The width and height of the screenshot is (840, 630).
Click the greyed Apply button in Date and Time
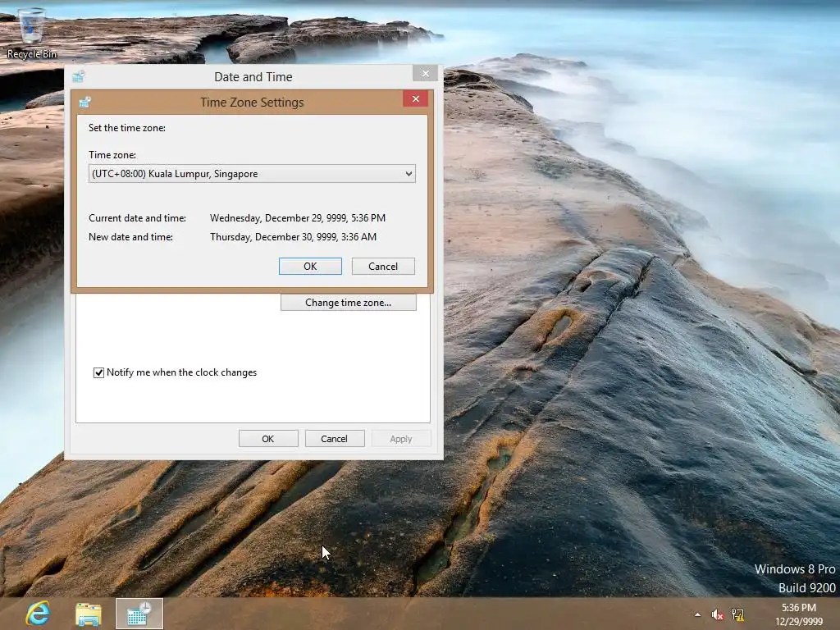(400, 439)
